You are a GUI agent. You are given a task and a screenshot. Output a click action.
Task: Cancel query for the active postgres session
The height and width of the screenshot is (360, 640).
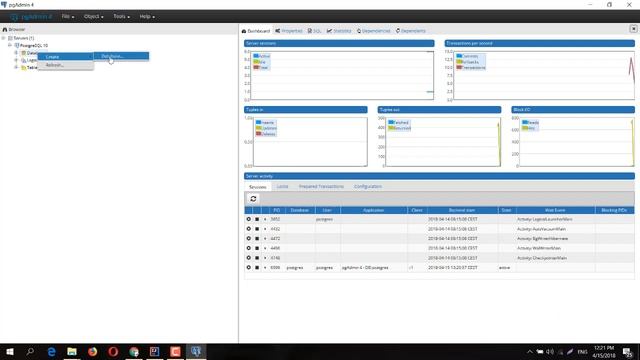[x=248, y=268]
